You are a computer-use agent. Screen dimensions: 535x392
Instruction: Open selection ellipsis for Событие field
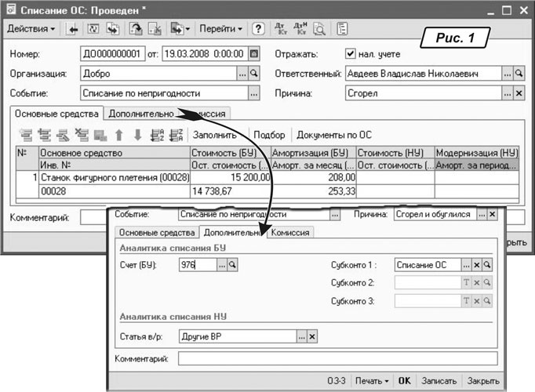[253, 93]
